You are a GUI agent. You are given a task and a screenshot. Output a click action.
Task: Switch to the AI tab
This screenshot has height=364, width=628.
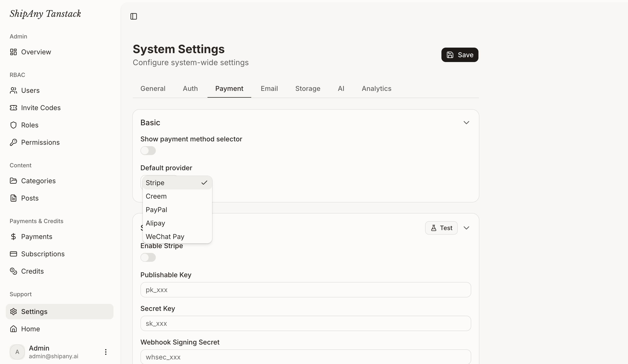pyautogui.click(x=341, y=88)
